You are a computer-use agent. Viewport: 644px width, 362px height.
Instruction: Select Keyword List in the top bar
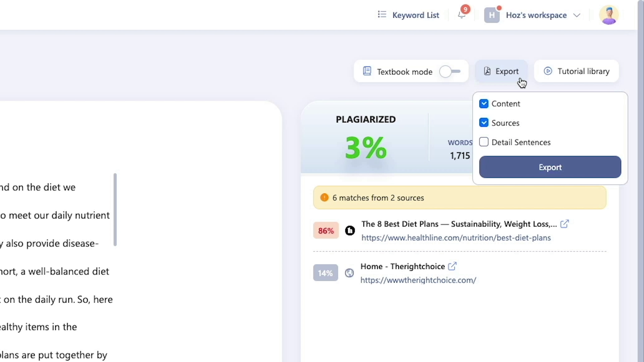pyautogui.click(x=416, y=15)
